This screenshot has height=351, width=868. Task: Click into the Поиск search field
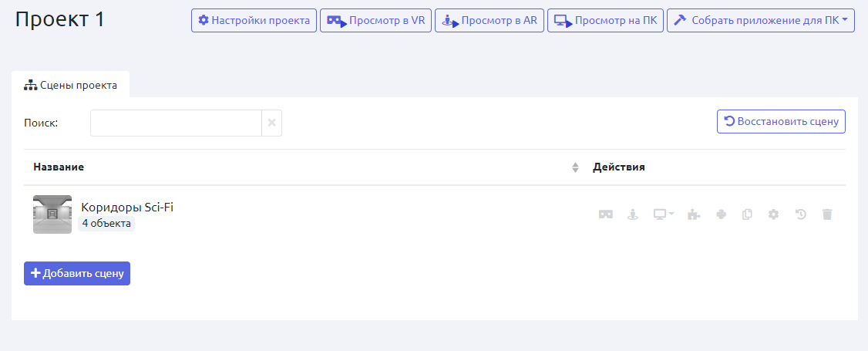(x=176, y=123)
